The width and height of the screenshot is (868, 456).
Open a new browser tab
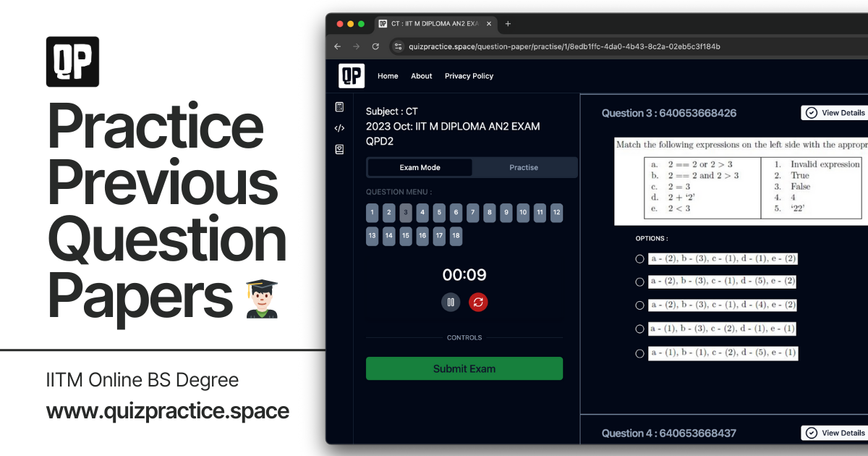[508, 23]
